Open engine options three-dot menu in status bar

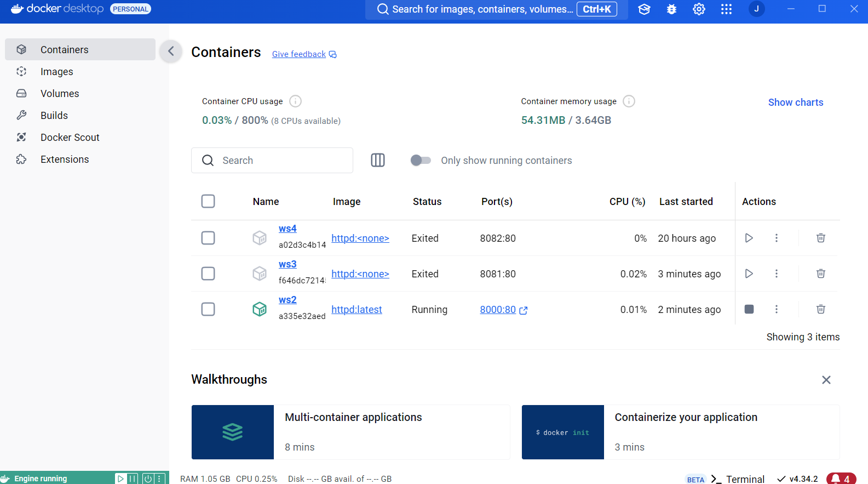(x=159, y=479)
